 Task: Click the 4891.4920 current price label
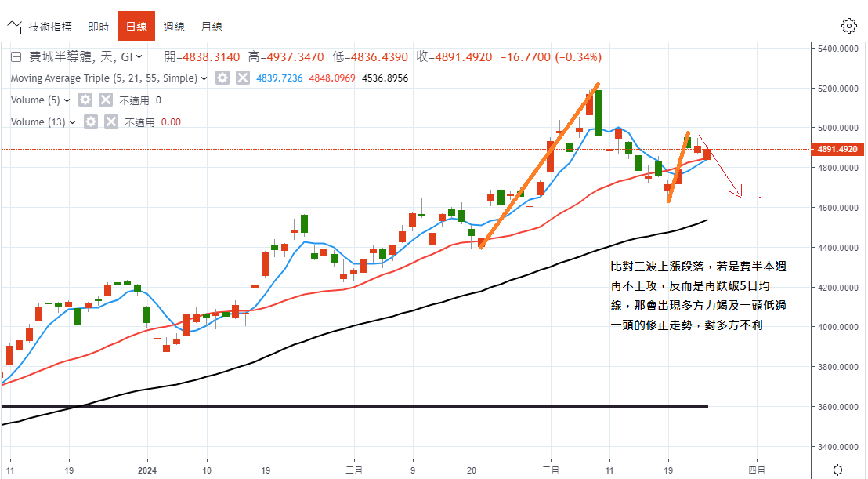(x=837, y=149)
